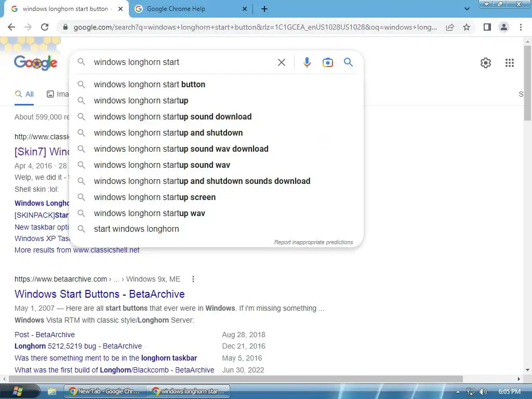This screenshot has height=399, width=532.
Task: Go to the Google logo homepage
Action: 36,63
